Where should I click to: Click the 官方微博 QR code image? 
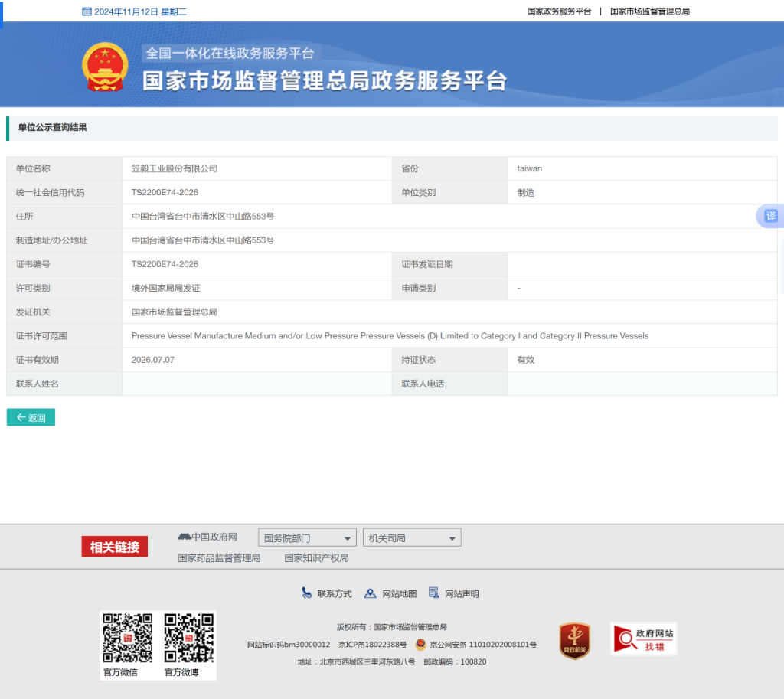point(188,638)
